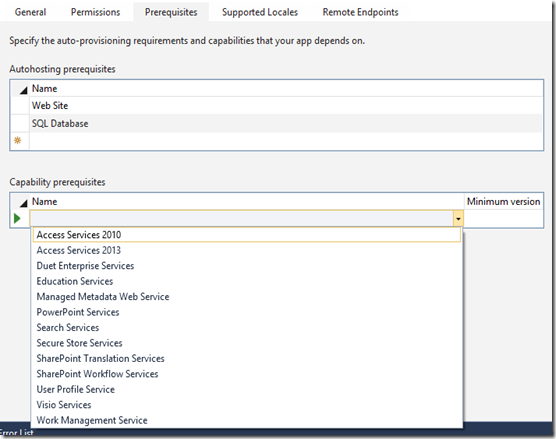The image size is (556, 439).
Task: Open the Permissions tab
Action: (x=95, y=12)
